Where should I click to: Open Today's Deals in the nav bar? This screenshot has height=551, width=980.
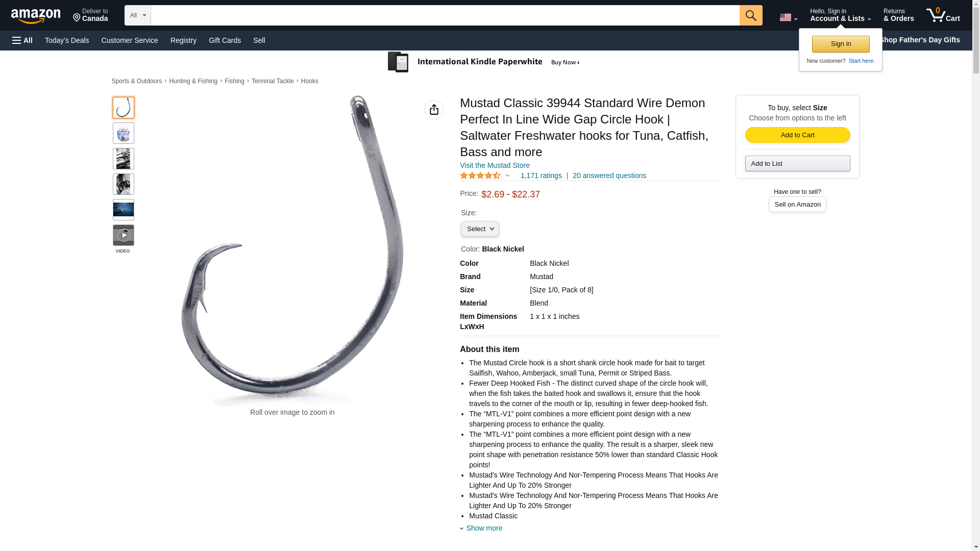tap(67, 40)
